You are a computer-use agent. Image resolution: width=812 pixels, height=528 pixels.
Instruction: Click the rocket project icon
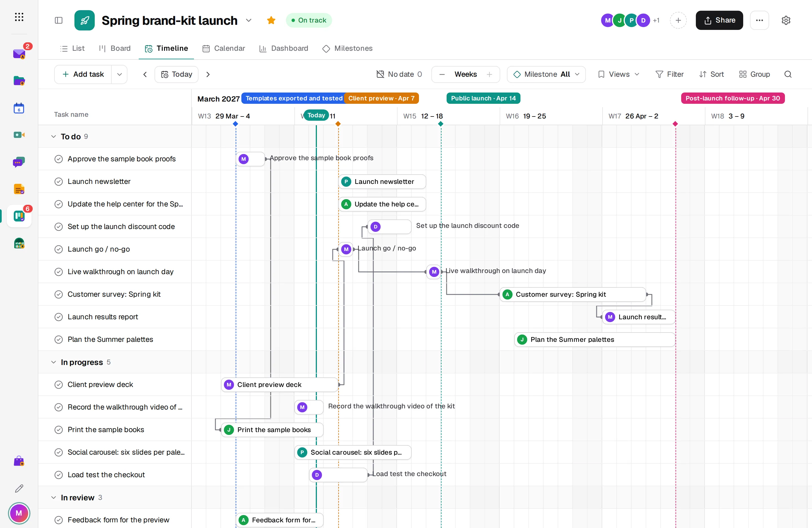coord(84,20)
